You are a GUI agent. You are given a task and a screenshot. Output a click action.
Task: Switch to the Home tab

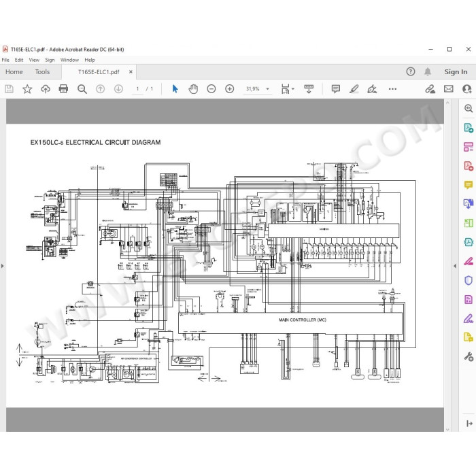(x=14, y=71)
